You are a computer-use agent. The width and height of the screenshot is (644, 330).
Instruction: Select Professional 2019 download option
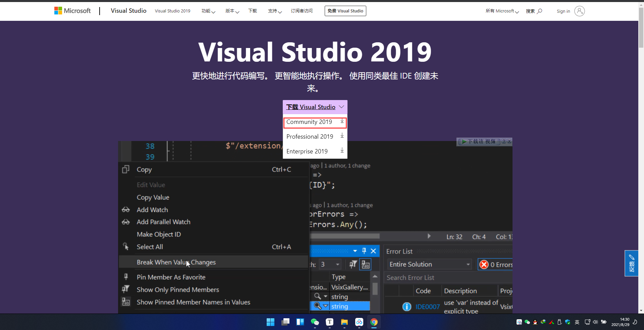coord(315,137)
